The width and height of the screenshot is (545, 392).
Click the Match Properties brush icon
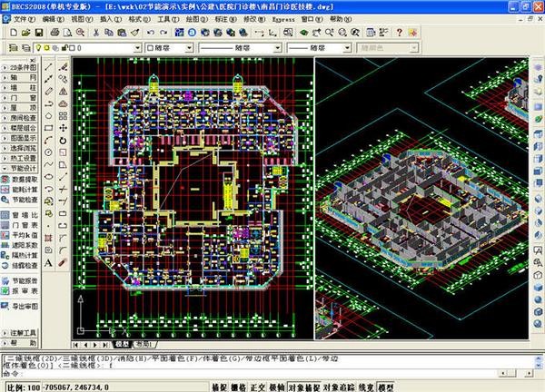tap(135, 33)
